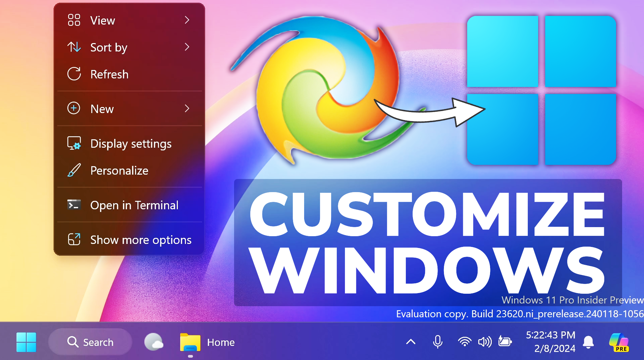Toggle the microphone in the system tray
This screenshot has width=644, height=360.
tap(438, 342)
